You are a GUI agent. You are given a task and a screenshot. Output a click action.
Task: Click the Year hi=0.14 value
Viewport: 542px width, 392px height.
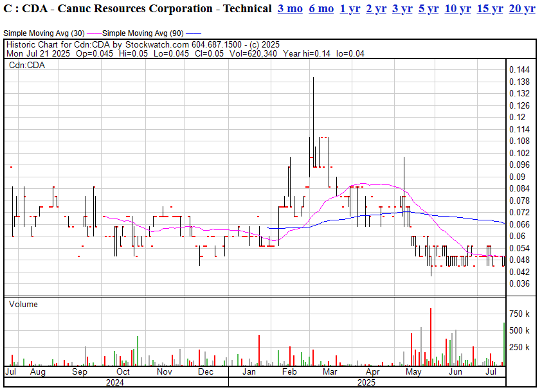(x=307, y=53)
